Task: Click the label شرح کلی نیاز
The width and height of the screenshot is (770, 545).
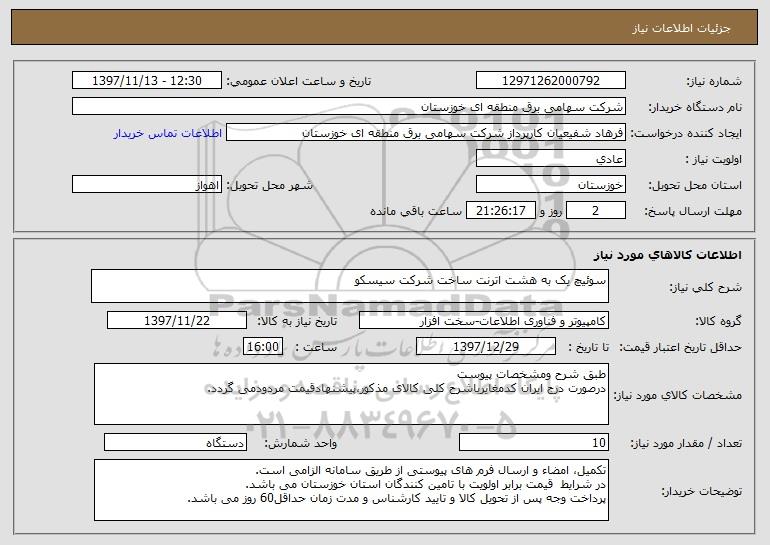Action: [706, 287]
